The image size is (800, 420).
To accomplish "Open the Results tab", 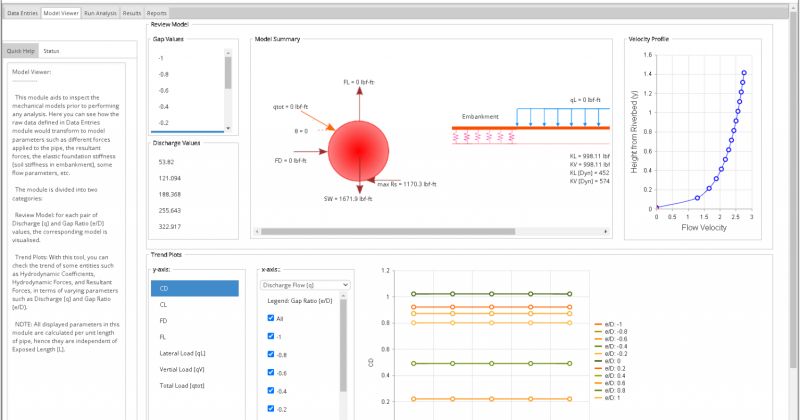I will [132, 13].
